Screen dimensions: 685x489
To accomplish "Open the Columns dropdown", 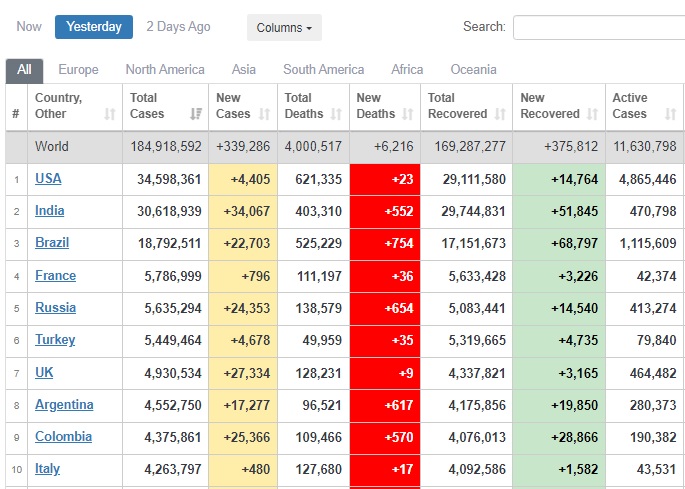I will (284, 28).
